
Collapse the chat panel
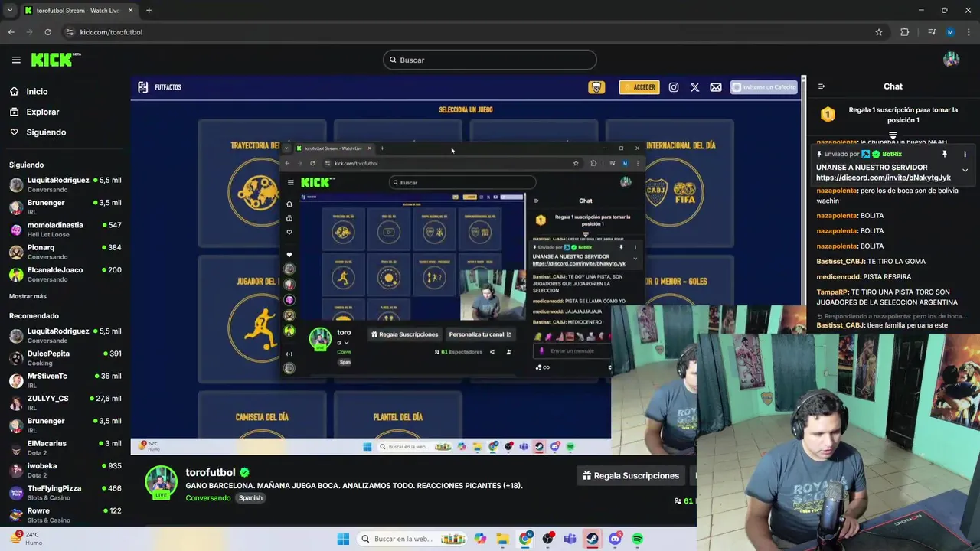(821, 86)
